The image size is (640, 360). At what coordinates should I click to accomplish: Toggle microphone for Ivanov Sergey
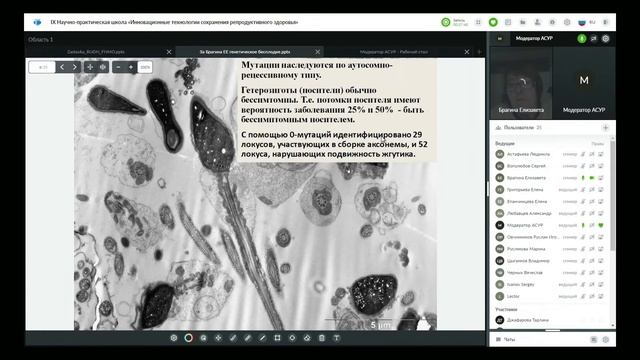tap(583, 284)
